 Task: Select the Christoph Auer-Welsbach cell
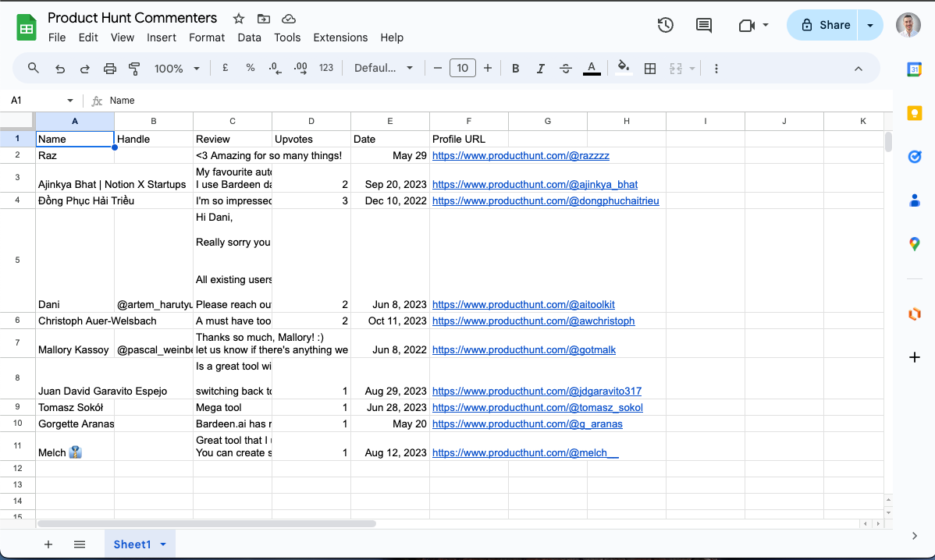coord(75,321)
